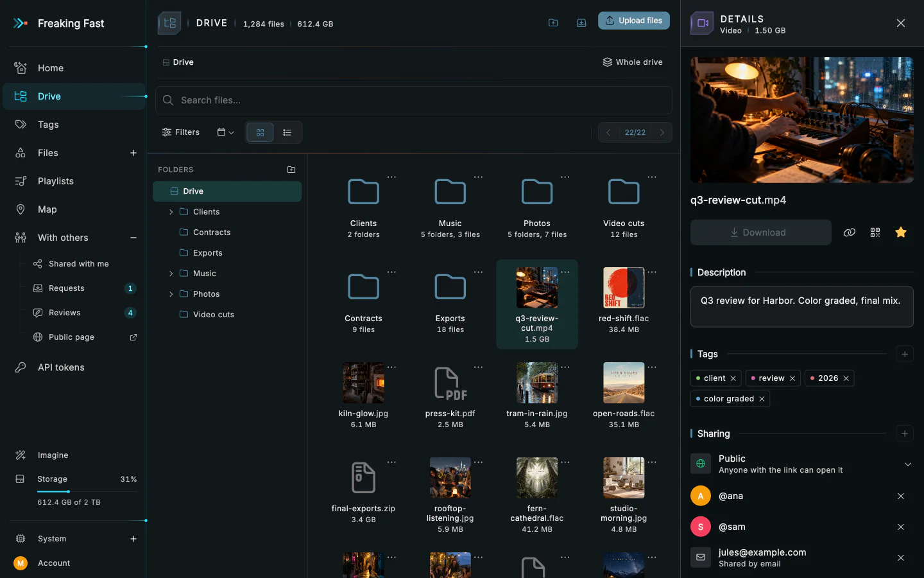
Task: Click the Upload files button
Action: tap(634, 21)
